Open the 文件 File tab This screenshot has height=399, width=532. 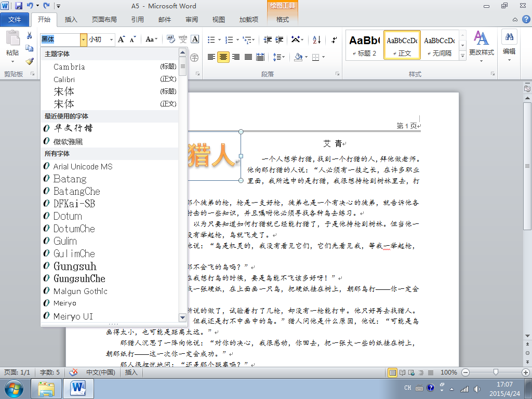coord(14,20)
